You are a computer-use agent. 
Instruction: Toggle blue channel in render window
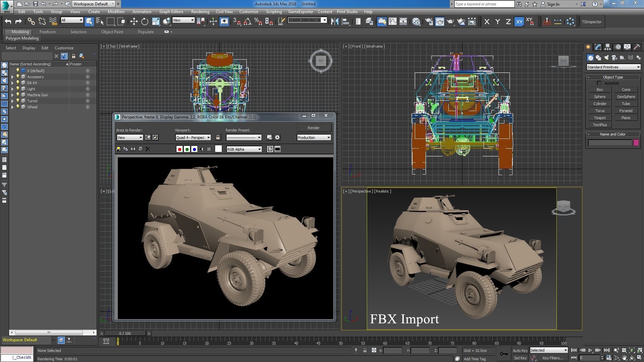tap(194, 149)
